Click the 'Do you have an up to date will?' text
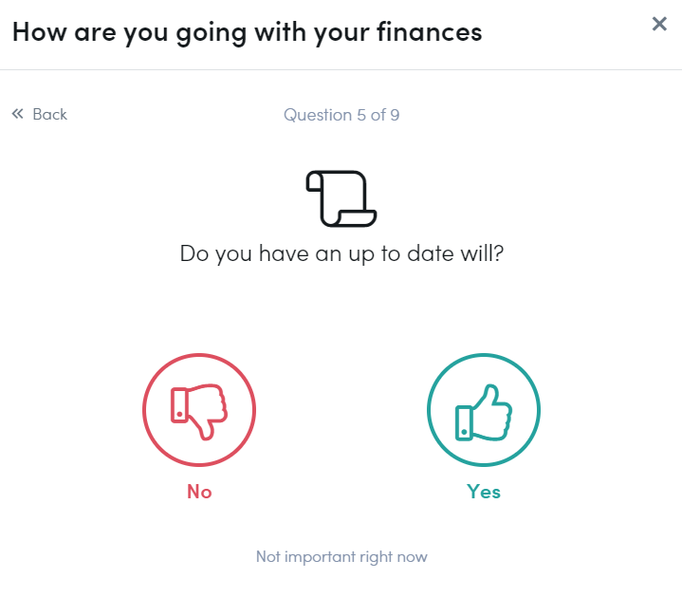The height and width of the screenshot is (616, 682). [x=341, y=253]
